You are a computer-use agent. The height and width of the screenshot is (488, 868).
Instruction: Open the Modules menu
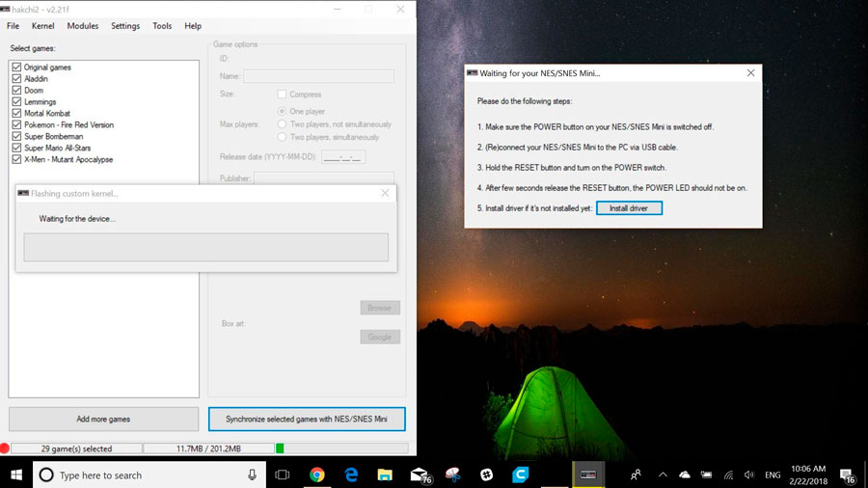[x=83, y=26]
